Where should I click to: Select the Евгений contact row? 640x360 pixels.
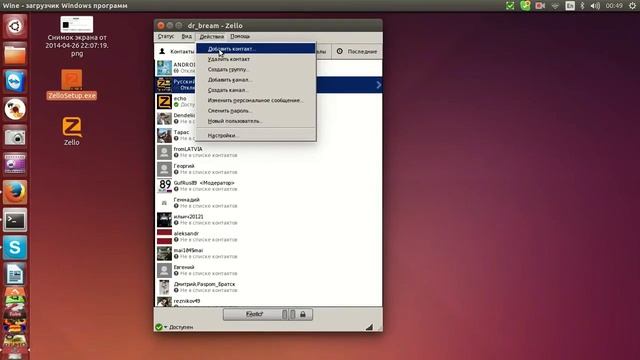click(269, 270)
